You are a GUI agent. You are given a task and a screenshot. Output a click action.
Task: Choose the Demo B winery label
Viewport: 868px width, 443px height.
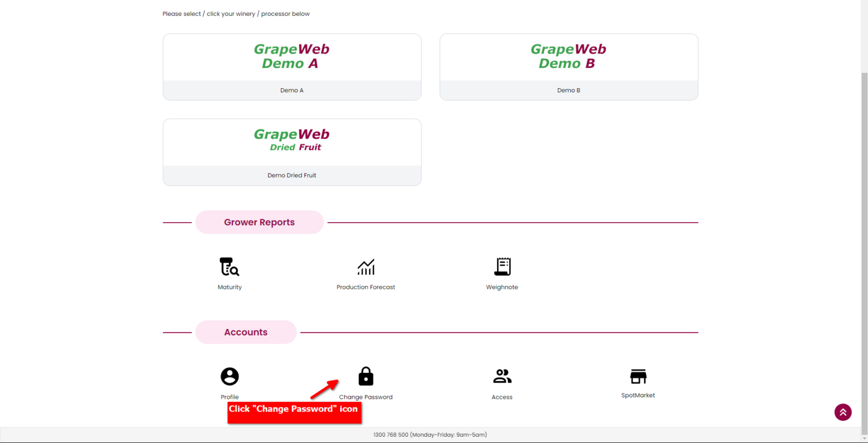pyautogui.click(x=568, y=90)
